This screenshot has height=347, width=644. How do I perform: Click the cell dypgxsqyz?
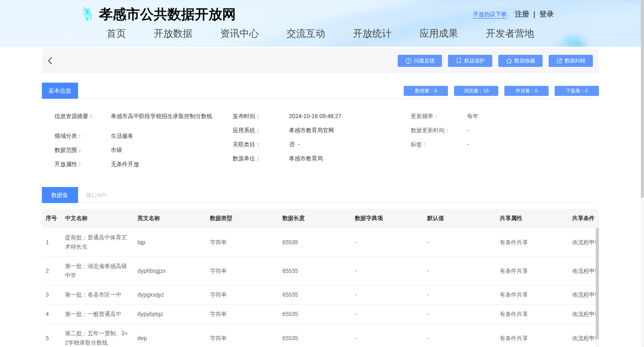151,295
